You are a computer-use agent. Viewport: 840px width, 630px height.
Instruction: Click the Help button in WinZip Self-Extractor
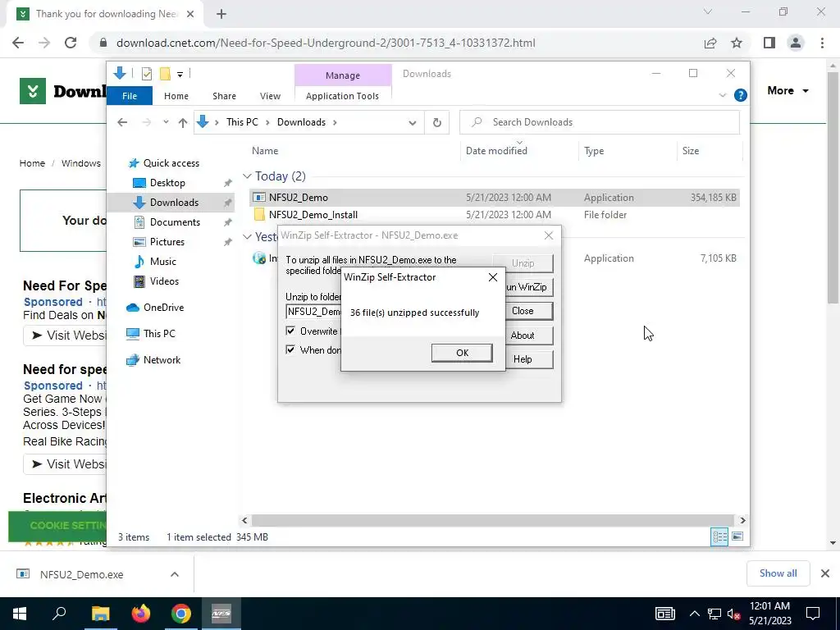pyautogui.click(x=523, y=359)
